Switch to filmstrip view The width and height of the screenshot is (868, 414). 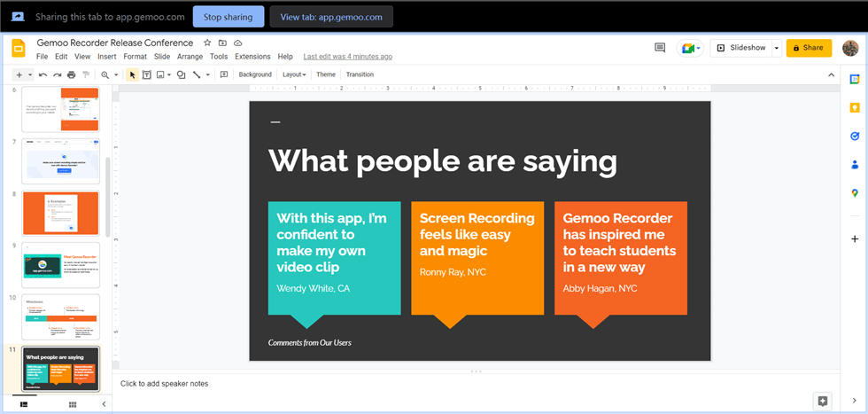[25, 404]
